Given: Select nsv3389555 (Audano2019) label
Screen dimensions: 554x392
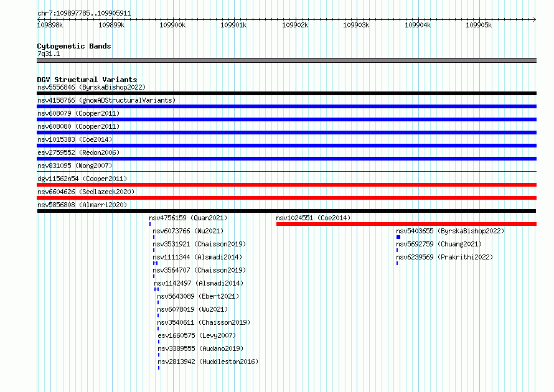Looking at the screenshot, I should [200, 348].
